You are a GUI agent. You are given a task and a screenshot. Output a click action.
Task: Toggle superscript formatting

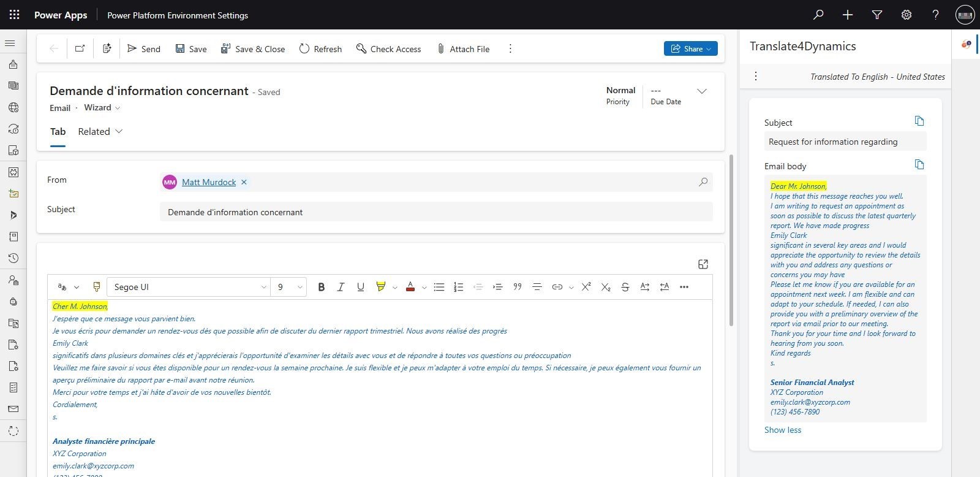pyautogui.click(x=586, y=287)
